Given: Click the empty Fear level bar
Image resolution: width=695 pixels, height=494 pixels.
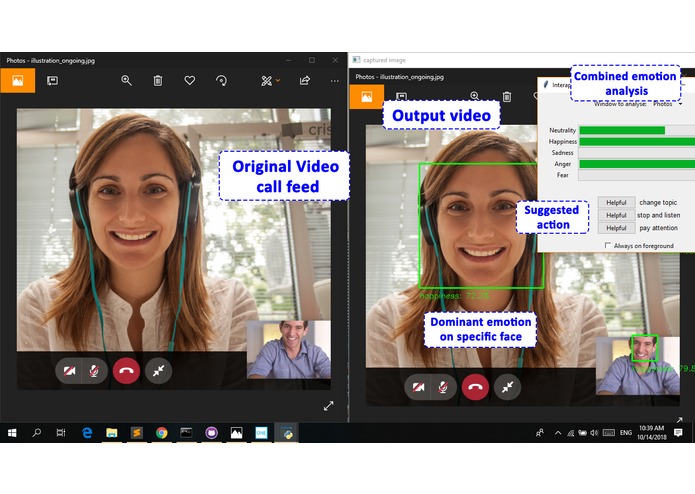Looking at the screenshot, I should click(637, 175).
